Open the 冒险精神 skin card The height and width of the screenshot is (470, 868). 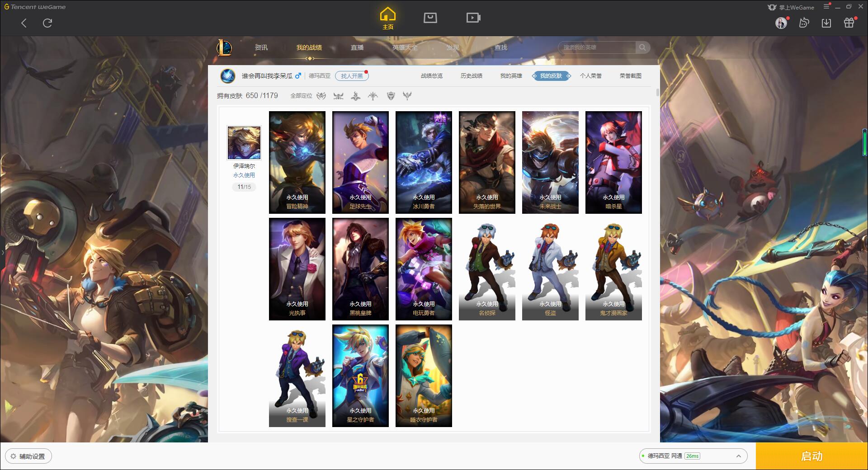[297, 163]
